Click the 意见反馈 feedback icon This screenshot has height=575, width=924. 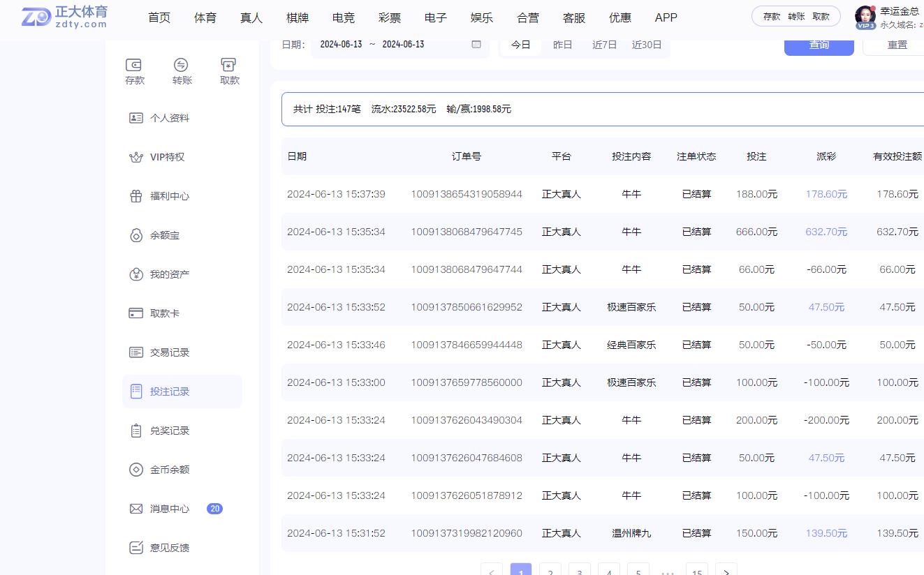pos(136,547)
